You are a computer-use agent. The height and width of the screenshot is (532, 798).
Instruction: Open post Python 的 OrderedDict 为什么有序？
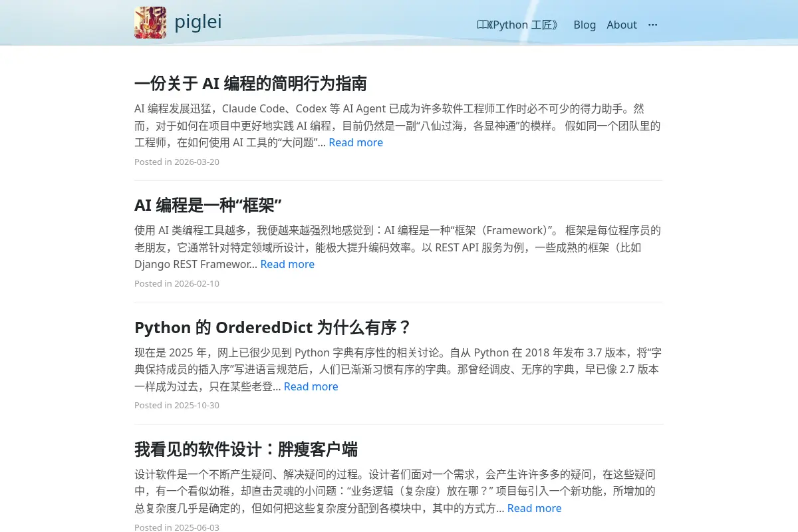[273, 327]
